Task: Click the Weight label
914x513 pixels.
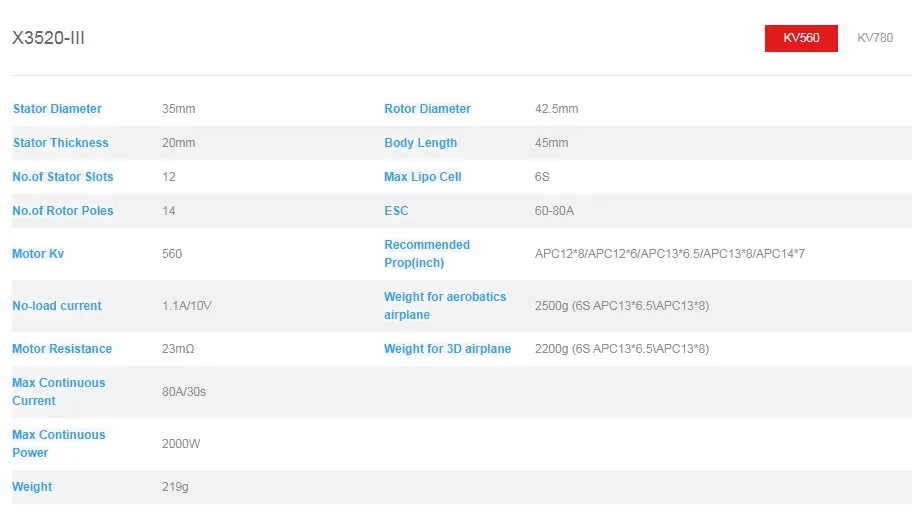Action: click(x=32, y=487)
